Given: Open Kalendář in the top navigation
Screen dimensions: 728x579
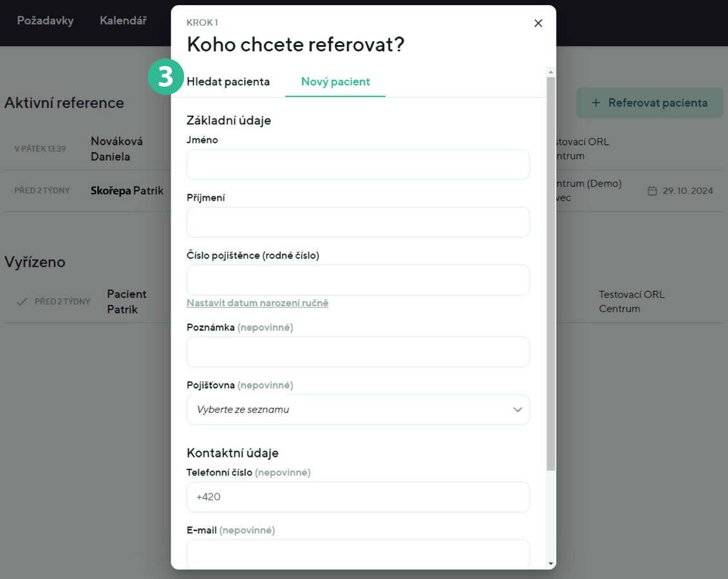Looking at the screenshot, I should [x=123, y=21].
